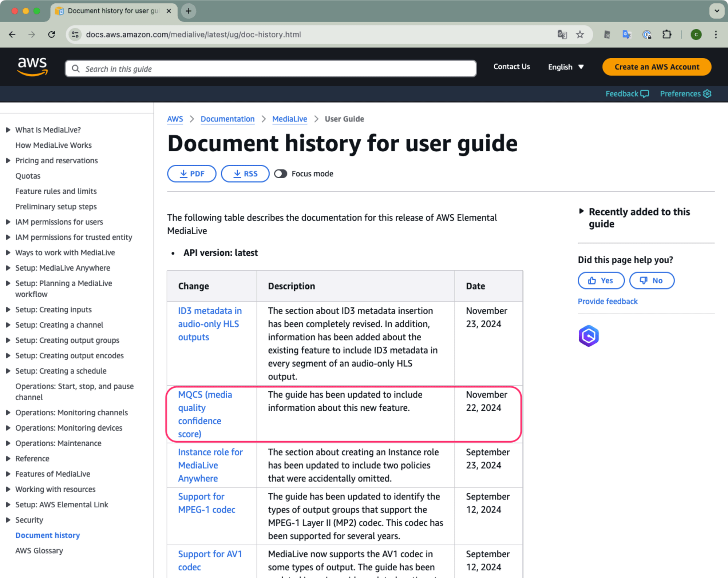Expand 'IAM permissions for users' section
The width and height of the screenshot is (728, 578).
coord(8,222)
